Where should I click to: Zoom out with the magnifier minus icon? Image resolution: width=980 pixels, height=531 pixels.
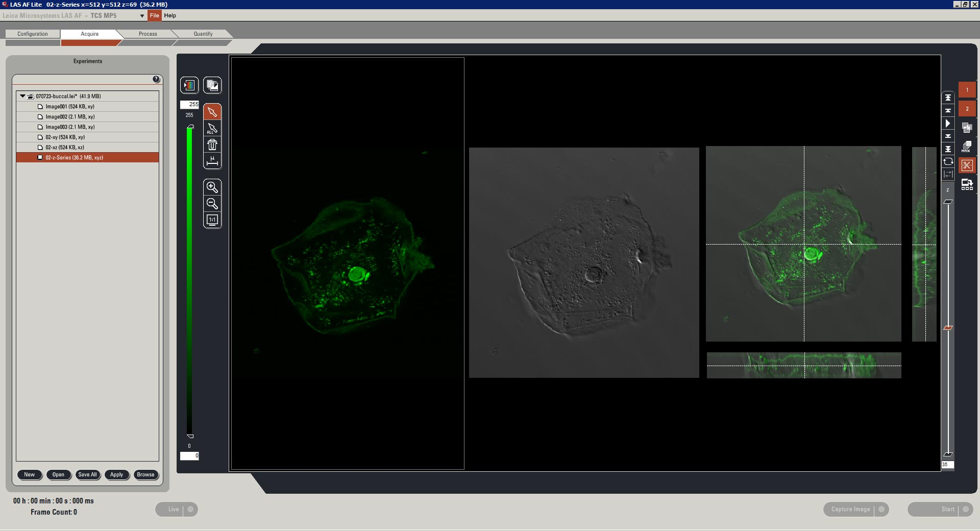[212, 204]
